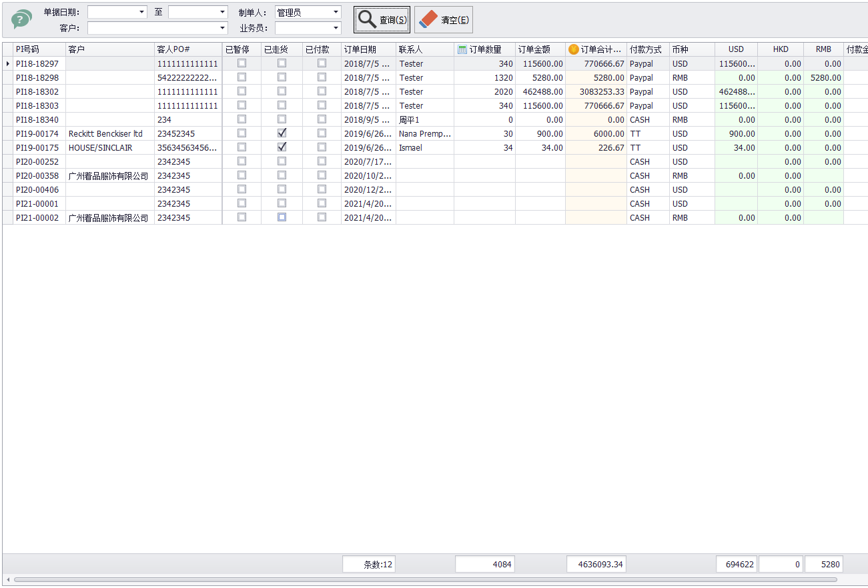This screenshot has width=868, height=588.
Task: Open the 客户 combo box dropdown
Action: (x=222, y=28)
